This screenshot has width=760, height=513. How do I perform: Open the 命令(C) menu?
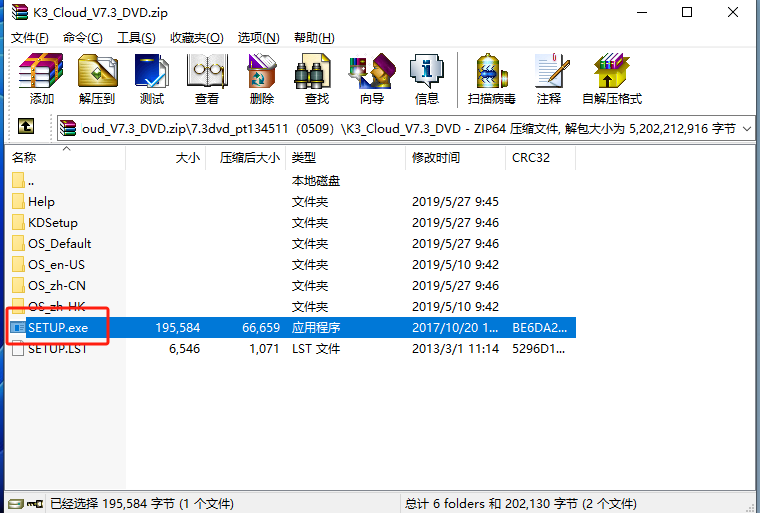pyautogui.click(x=82, y=38)
